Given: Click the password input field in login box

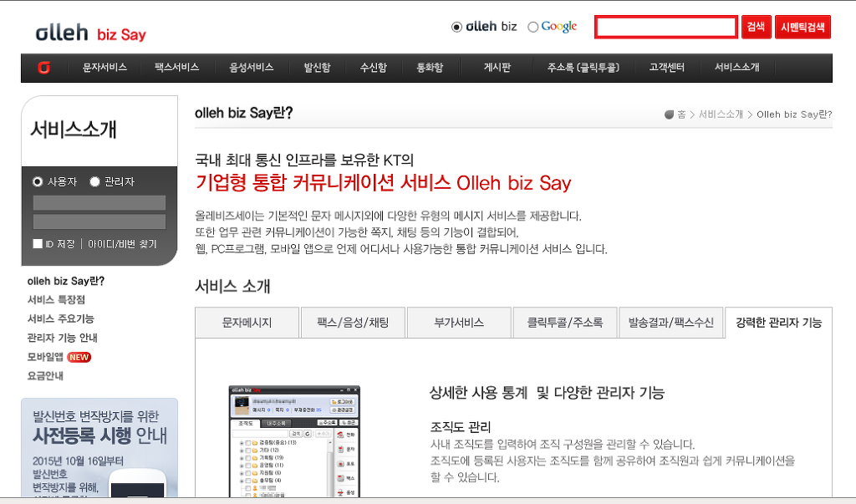Looking at the screenshot, I should (x=99, y=221).
